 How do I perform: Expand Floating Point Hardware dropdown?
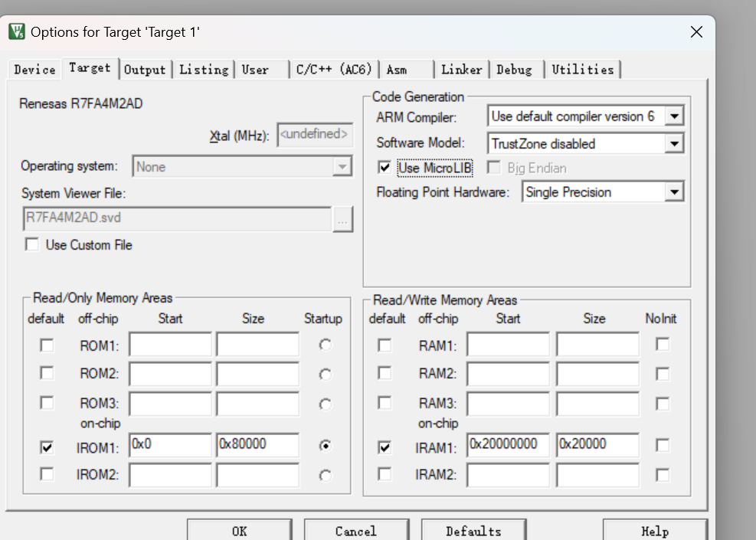(674, 192)
